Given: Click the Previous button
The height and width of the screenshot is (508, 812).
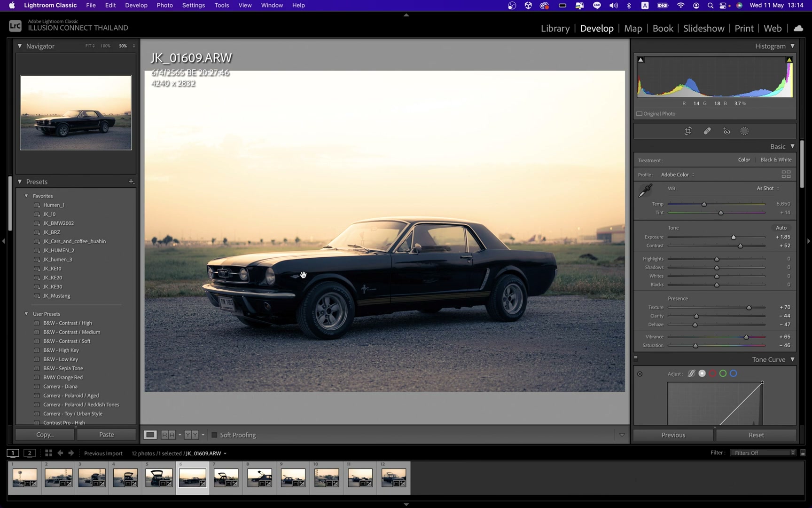Looking at the screenshot, I should coord(673,435).
